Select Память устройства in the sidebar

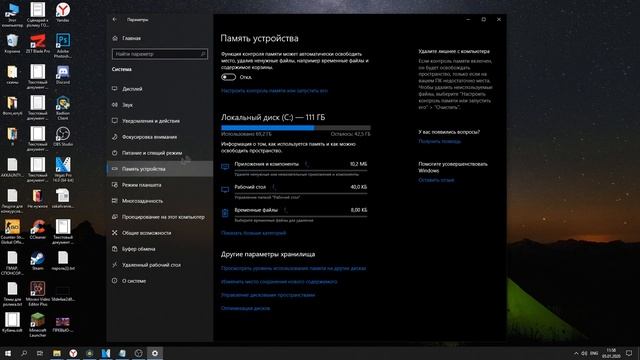click(x=159, y=169)
